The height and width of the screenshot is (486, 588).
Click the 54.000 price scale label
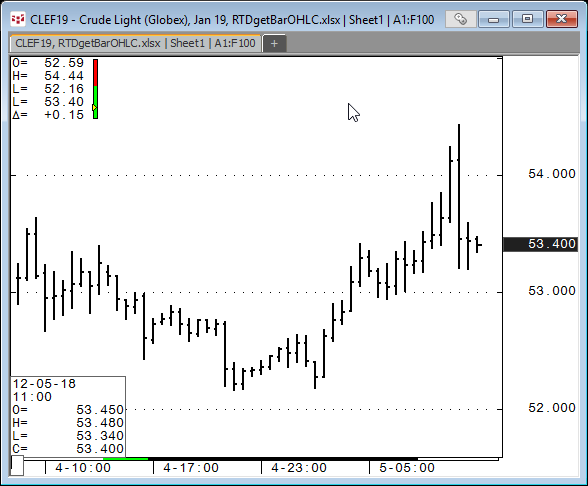coord(551,174)
